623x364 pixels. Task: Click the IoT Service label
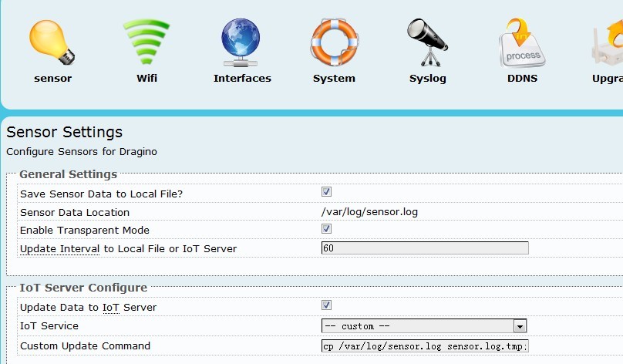point(49,326)
